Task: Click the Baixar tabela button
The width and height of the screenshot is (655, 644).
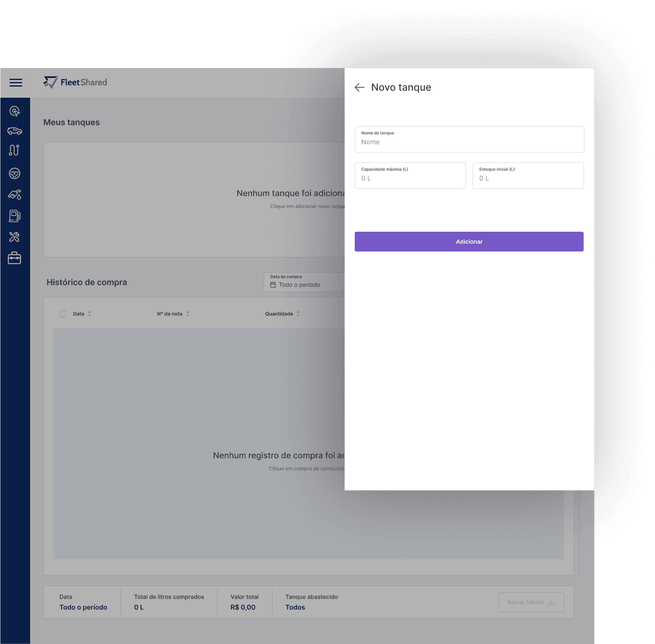Action: coord(531,602)
